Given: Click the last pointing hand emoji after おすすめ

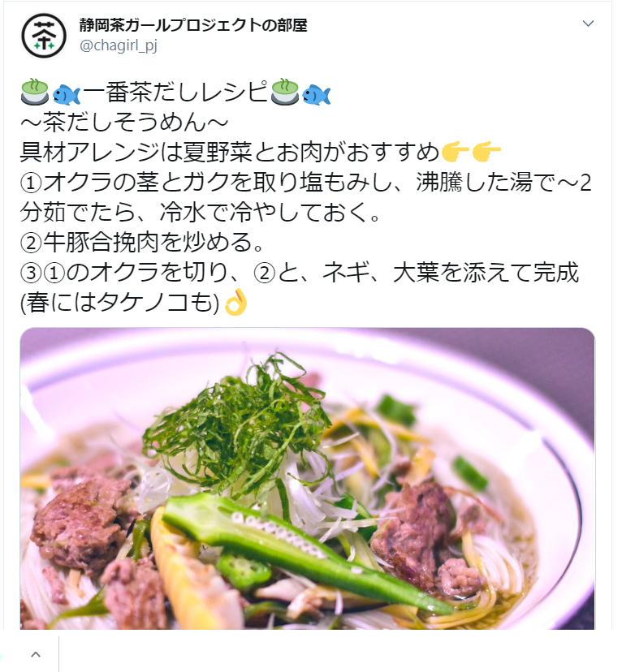Looking at the screenshot, I should [486, 152].
